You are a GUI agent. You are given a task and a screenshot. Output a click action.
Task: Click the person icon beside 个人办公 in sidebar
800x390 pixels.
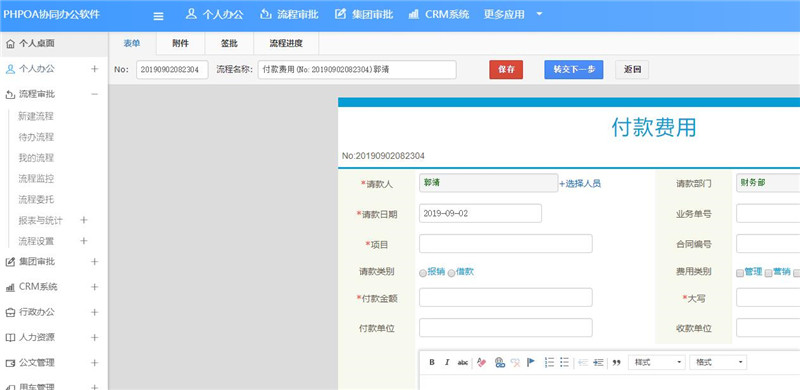pos(10,69)
